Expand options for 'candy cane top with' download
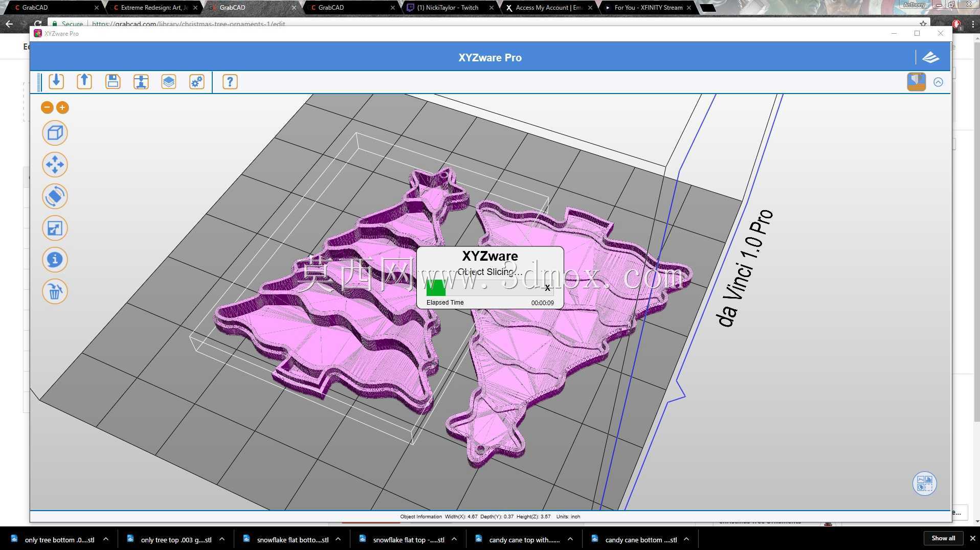Screen dimensions: 980x550 point(570,539)
